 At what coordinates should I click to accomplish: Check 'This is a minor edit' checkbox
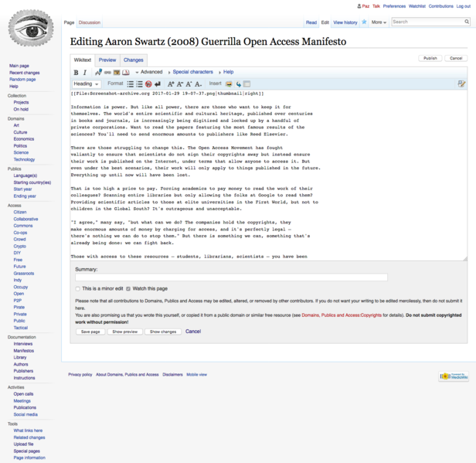78,289
